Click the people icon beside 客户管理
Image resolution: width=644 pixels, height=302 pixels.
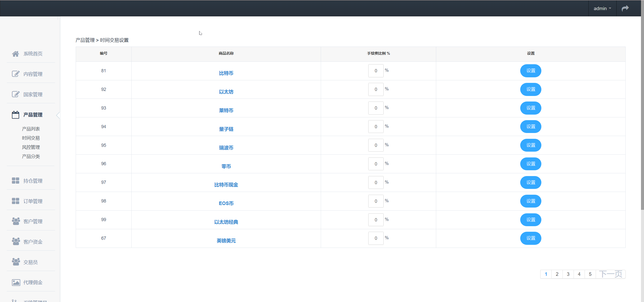point(16,221)
